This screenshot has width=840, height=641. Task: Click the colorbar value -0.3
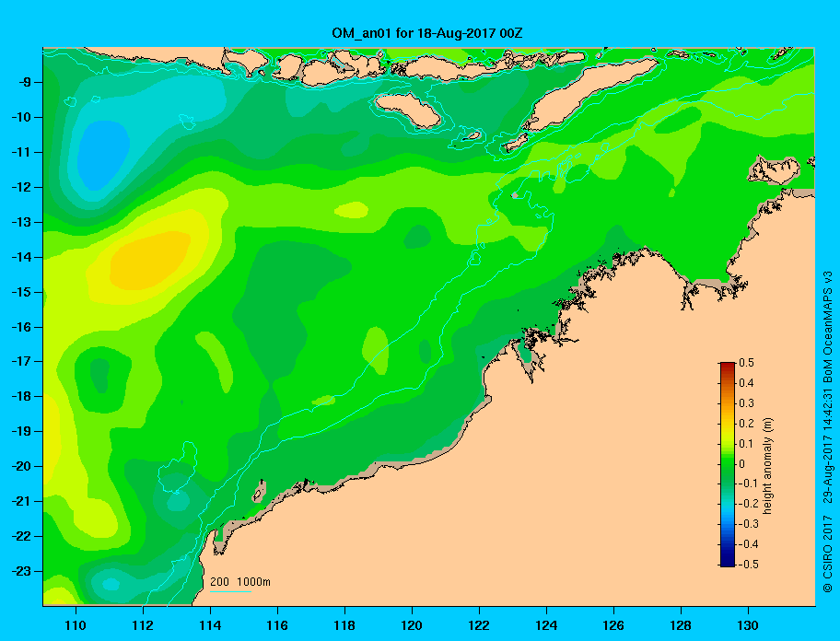pyautogui.click(x=749, y=524)
